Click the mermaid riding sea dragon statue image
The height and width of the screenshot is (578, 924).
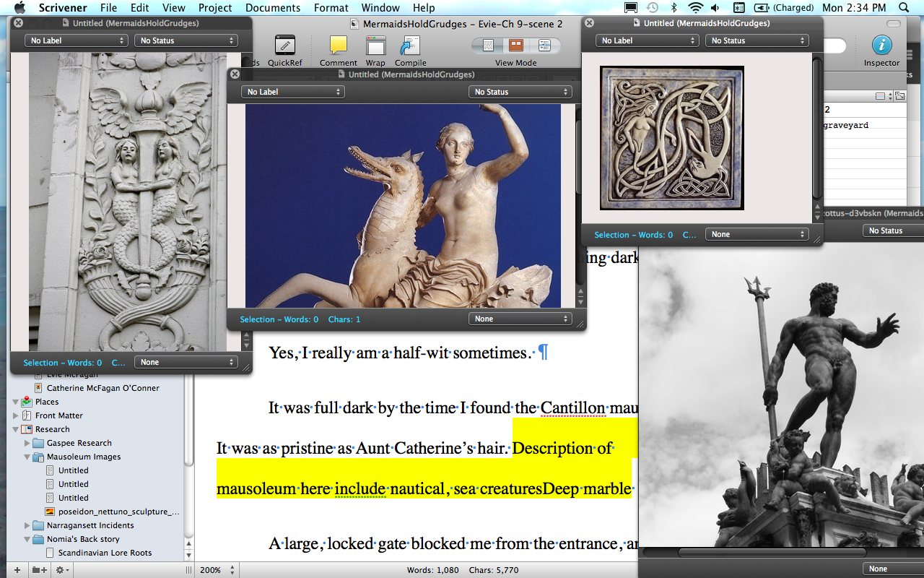pos(403,206)
